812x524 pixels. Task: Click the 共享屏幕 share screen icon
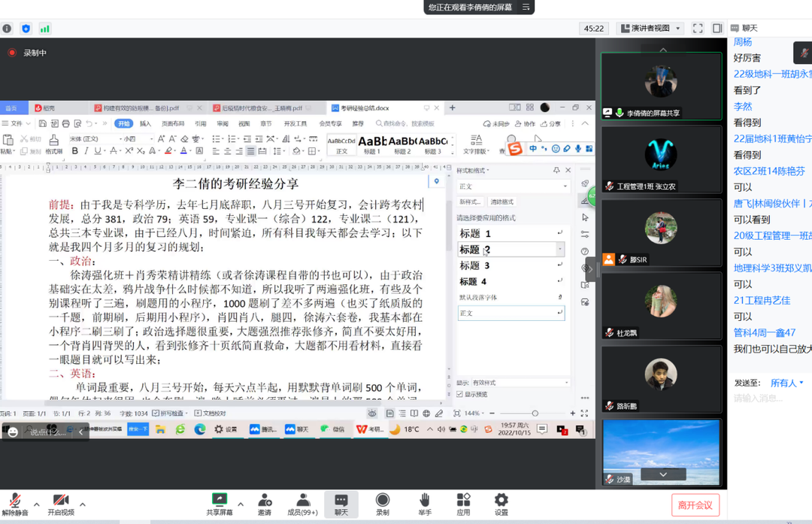click(x=219, y=501)
